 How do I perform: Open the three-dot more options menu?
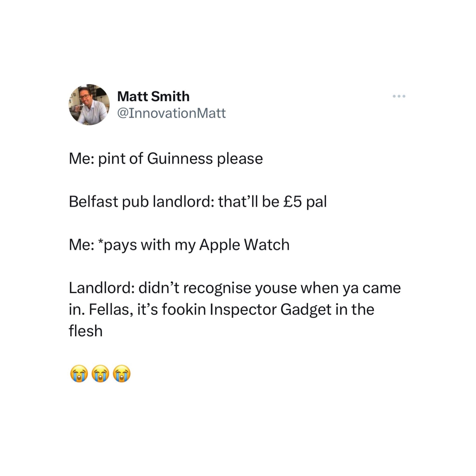[x=399, y=96]
